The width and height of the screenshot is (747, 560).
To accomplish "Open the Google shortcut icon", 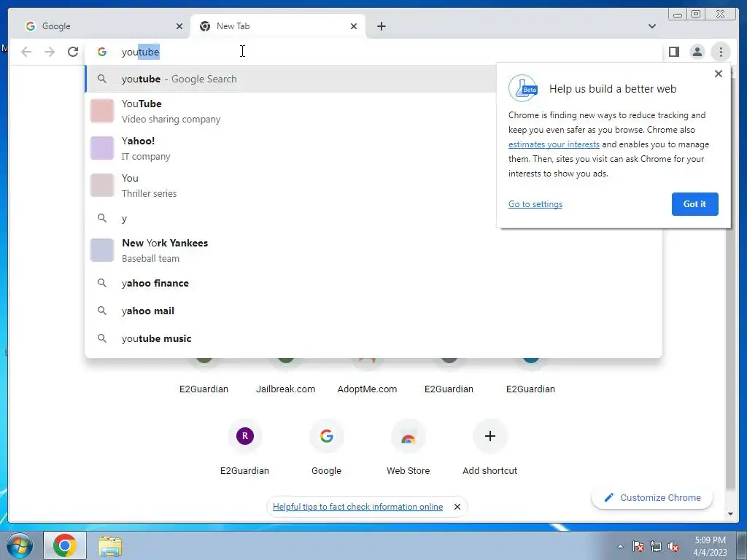I will (326, 436).
